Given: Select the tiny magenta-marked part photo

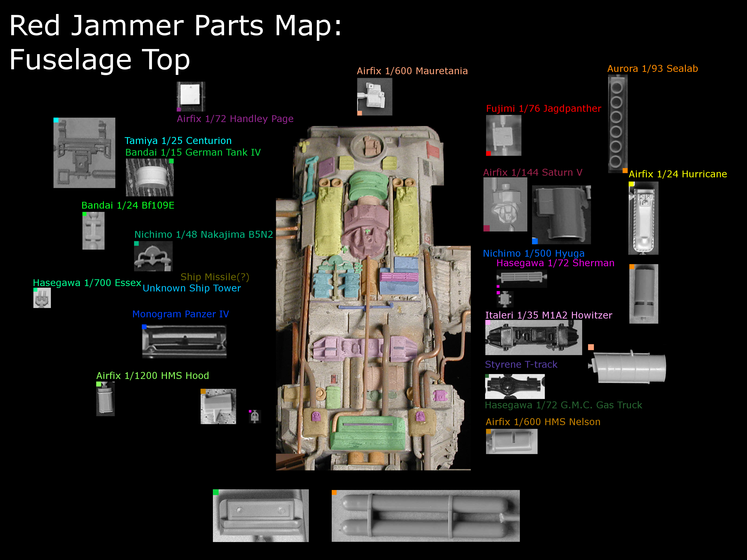Looking at the screenshot, I should [x=255, y=416].
